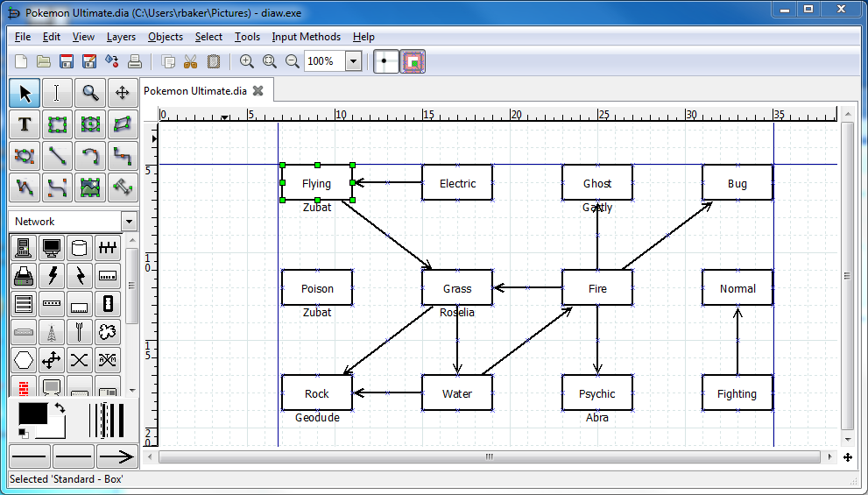Screen dimensions: 868x495
Task: Paste from clipboard icon
Action: (x=214, y=61)
